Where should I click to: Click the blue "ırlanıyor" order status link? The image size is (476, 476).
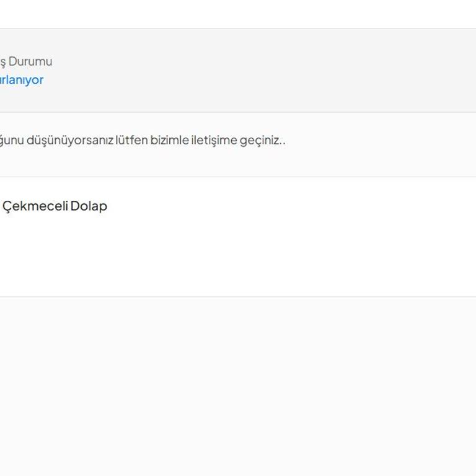point(22,80)
